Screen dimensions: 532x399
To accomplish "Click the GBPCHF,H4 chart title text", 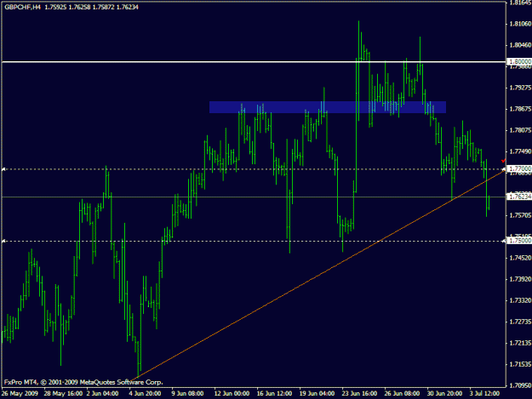I will (x=23, y=7).
